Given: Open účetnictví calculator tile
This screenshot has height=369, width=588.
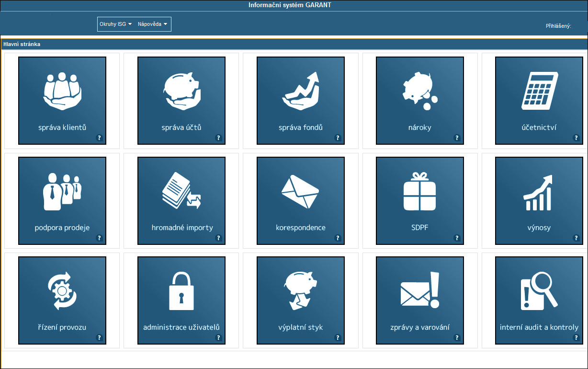Looking at the screenshot, I should pos(539,100).
